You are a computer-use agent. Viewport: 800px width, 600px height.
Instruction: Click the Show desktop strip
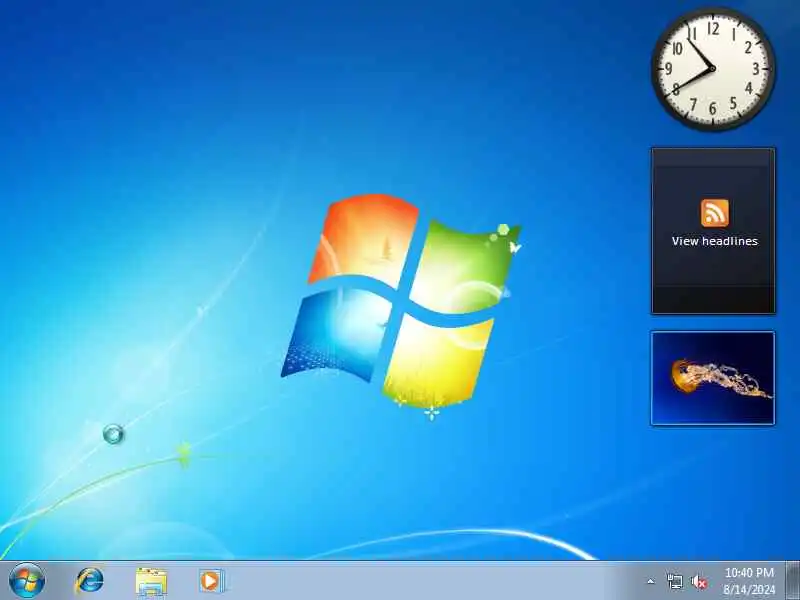coord(792,581)
